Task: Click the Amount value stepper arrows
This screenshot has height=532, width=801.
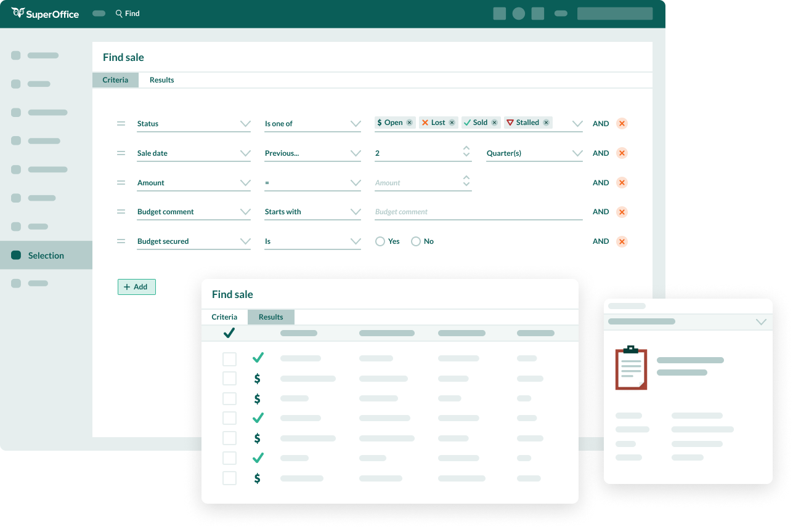Action: coord(466,180)
